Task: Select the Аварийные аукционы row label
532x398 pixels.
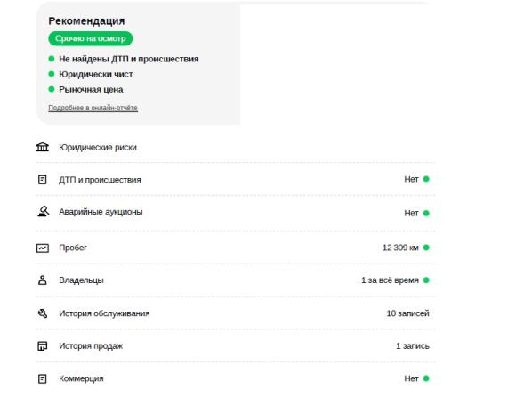Action: coord(101,212)
